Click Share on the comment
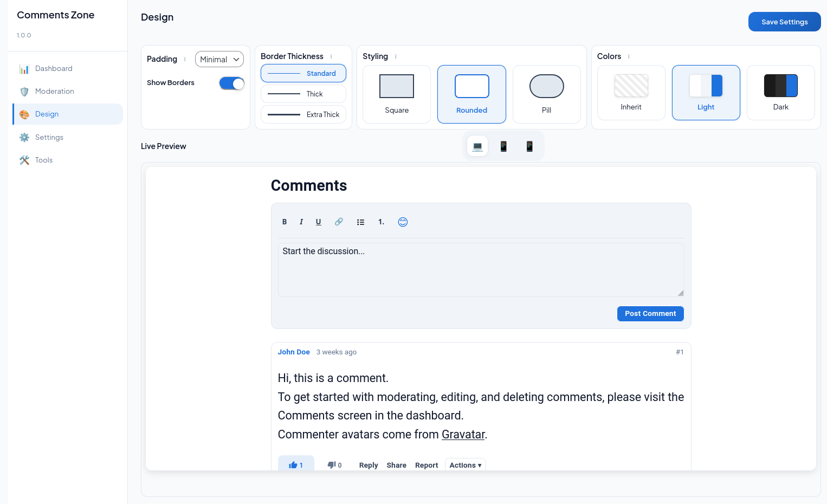The width and height of the screenshot is (827, 504). (397, 465)
